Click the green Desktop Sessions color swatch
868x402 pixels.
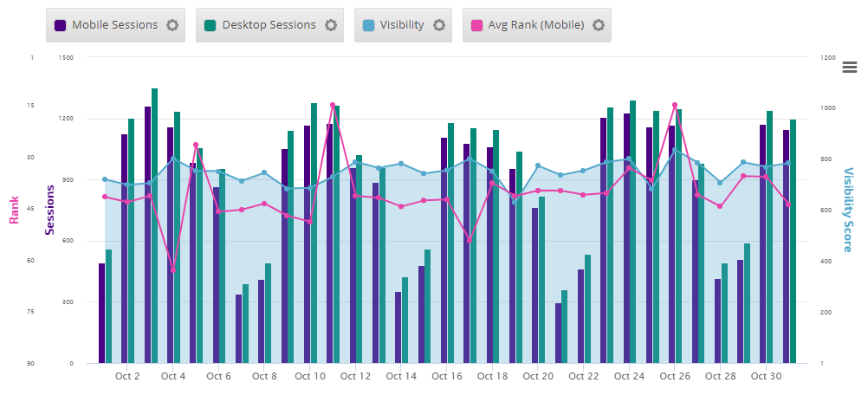point(211,25)
